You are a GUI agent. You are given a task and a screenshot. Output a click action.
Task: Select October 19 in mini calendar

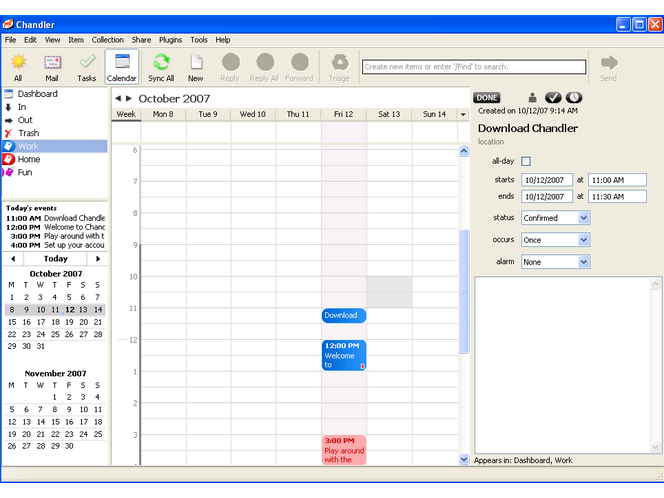pos(69,322)
